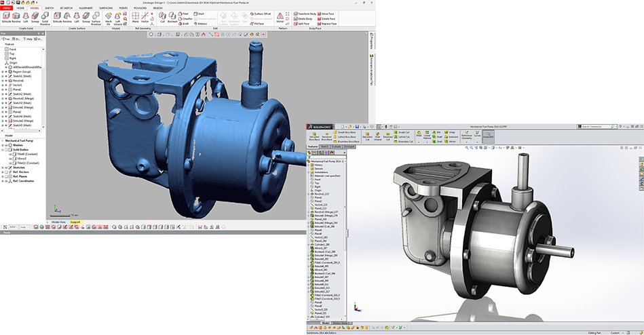This screenshot has width=644, height=335.
Task: Click the Mesh Fit wizard icon
Action: [108, 16]
